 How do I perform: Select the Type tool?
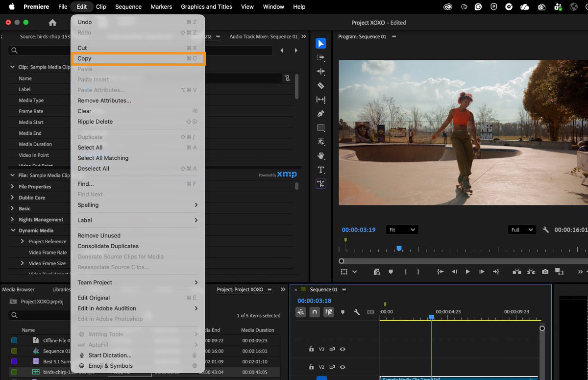point(321,170)
